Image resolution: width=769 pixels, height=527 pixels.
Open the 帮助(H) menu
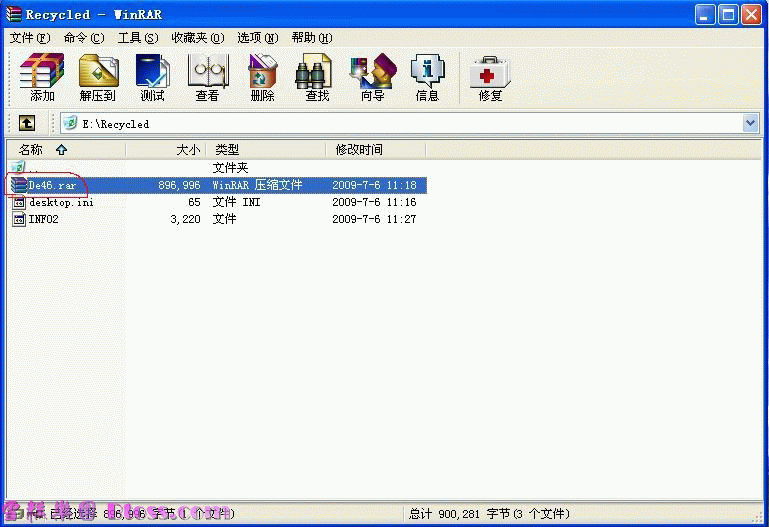(312, 38)
